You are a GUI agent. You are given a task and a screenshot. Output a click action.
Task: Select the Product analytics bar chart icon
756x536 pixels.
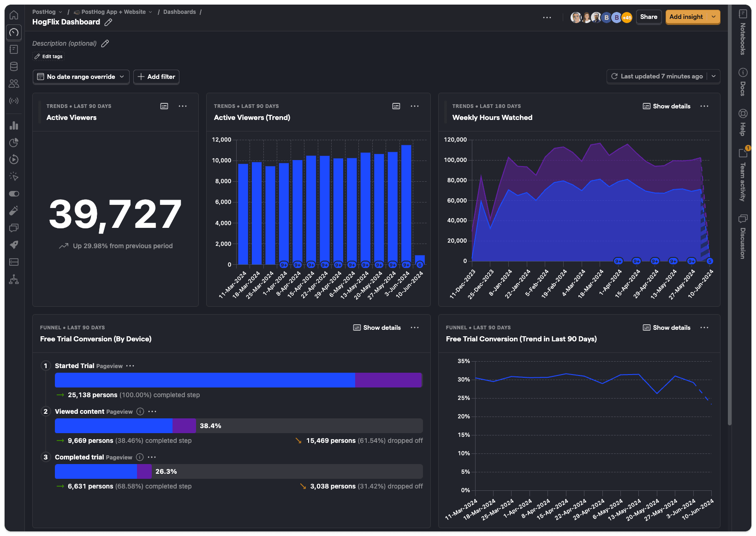tap(14, 125)
